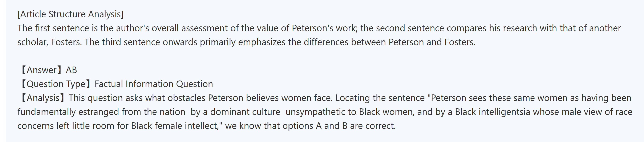Click the Article Structure Analysis heading
Screen dimensions: 644x142
tap(70, 14)
